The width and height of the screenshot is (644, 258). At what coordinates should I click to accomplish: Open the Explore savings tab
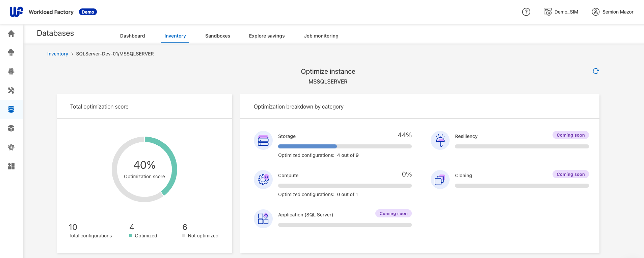[x=267, y=36]
